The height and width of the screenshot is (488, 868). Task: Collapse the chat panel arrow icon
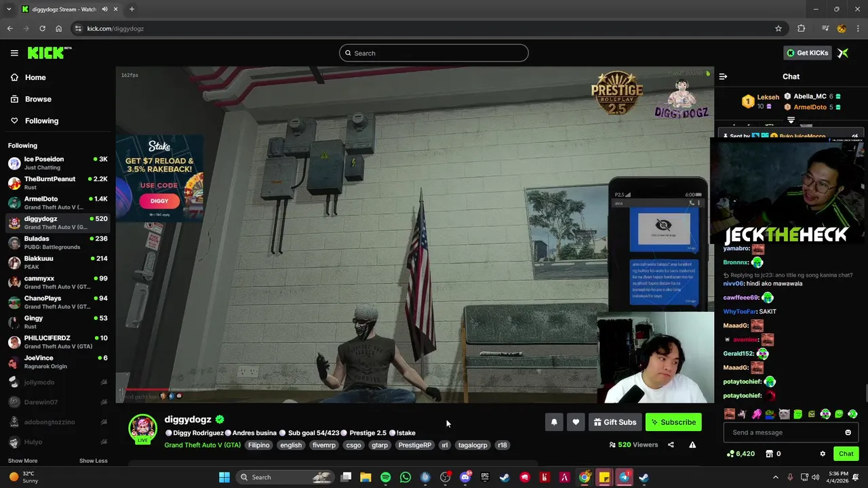[723, 77]
